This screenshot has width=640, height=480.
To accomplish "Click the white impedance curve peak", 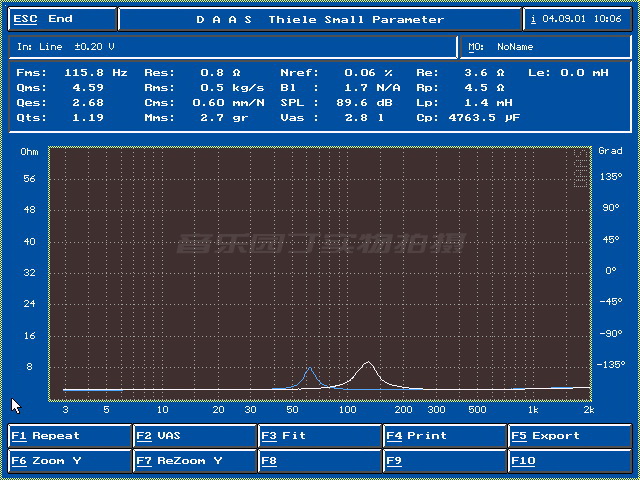I will (x=368, y=362).
